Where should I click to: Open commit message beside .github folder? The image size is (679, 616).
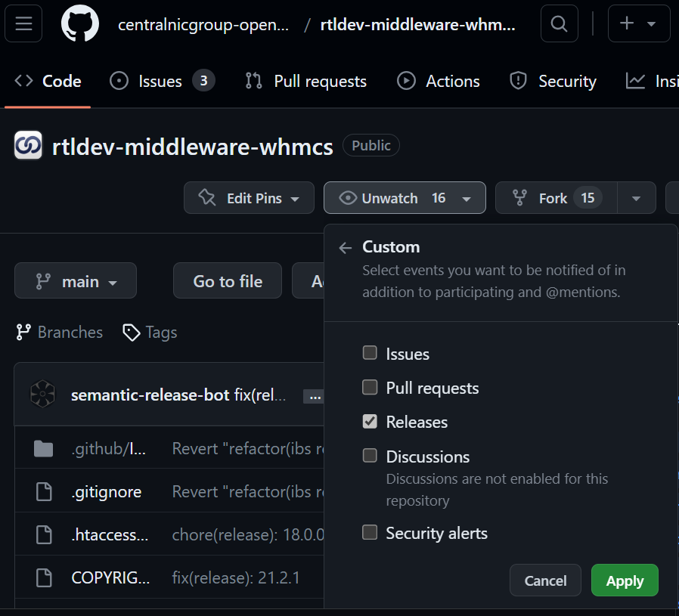[248, 449]
